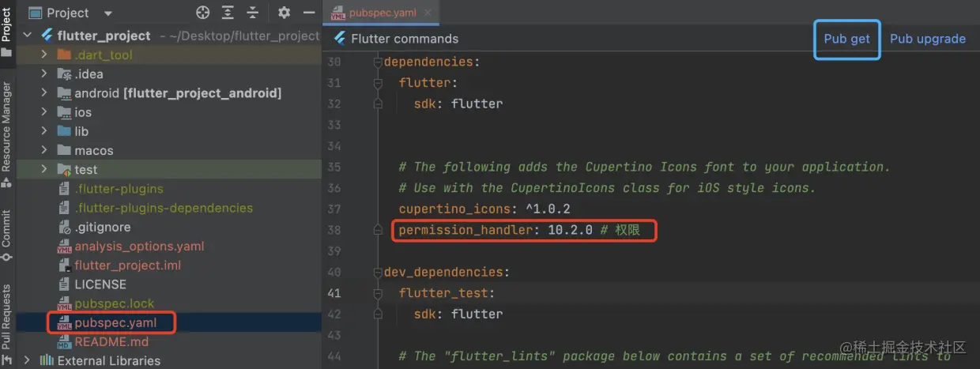Click the cupertino_icons: ^1.0.2 line
This screenshot has height=369, width=980.
[484, 209]
